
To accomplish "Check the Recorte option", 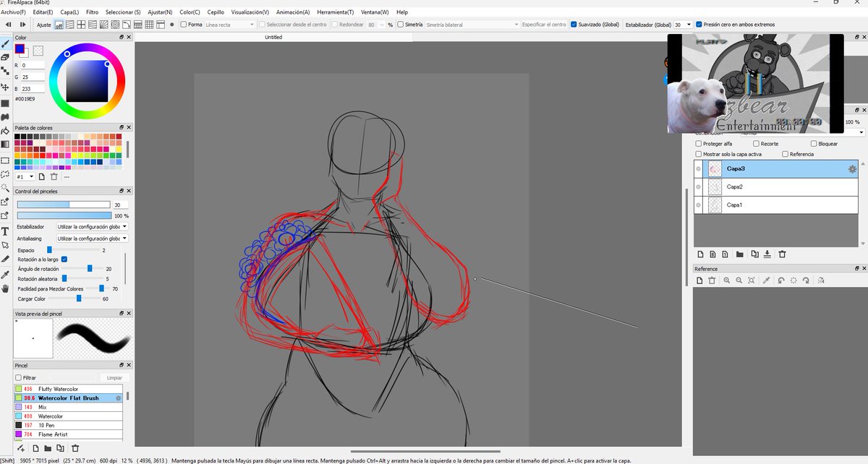I will click(755, 144).
